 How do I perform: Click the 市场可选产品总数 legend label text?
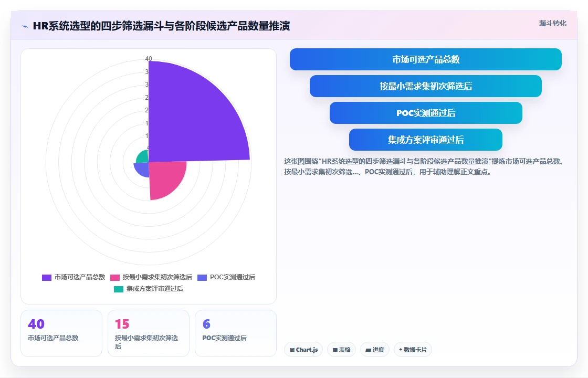79,277
